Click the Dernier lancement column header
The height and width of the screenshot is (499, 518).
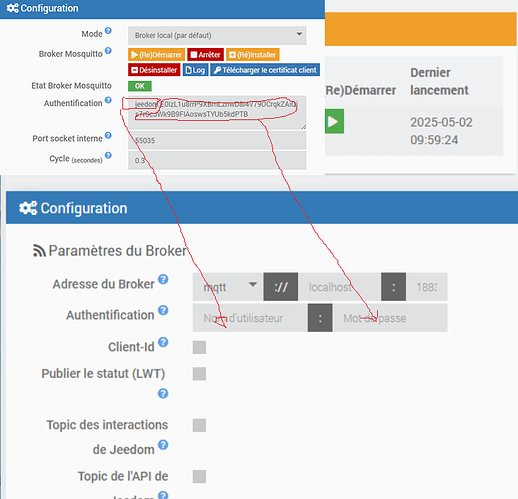439,81
